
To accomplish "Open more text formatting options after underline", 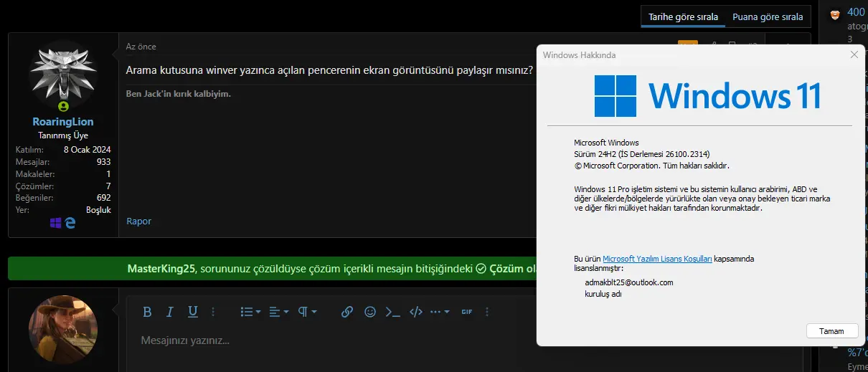I will click(213, 312).
